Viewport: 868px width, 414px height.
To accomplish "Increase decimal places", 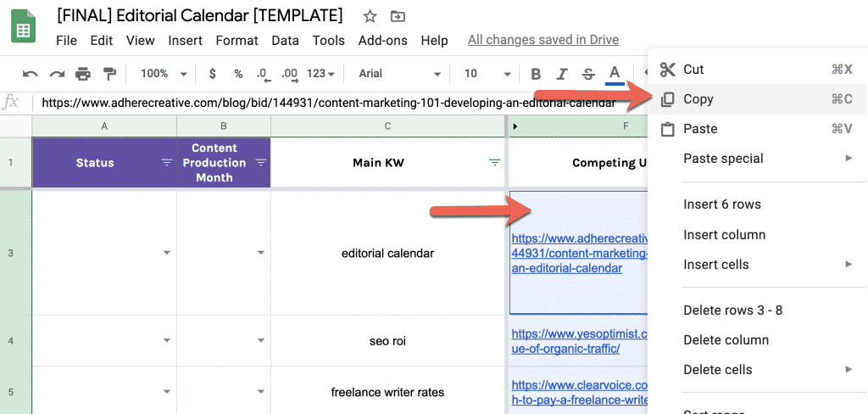I will point(290,75).
